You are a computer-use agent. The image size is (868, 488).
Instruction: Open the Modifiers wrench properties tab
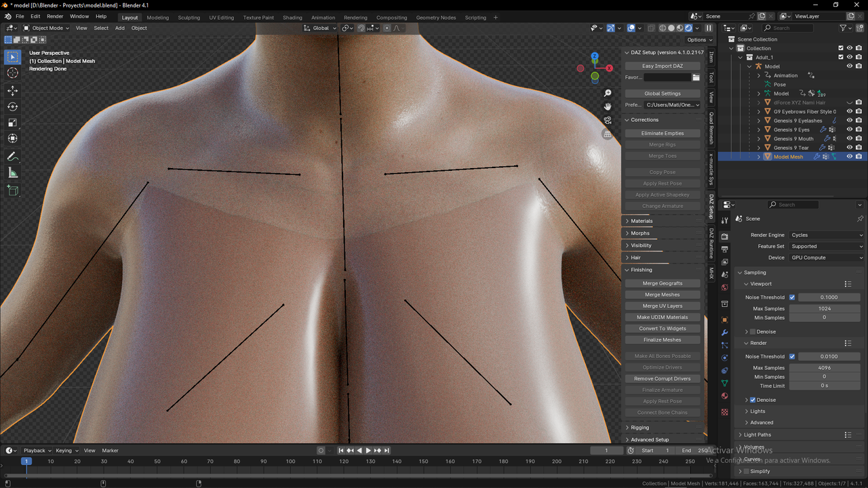(725, 332)
